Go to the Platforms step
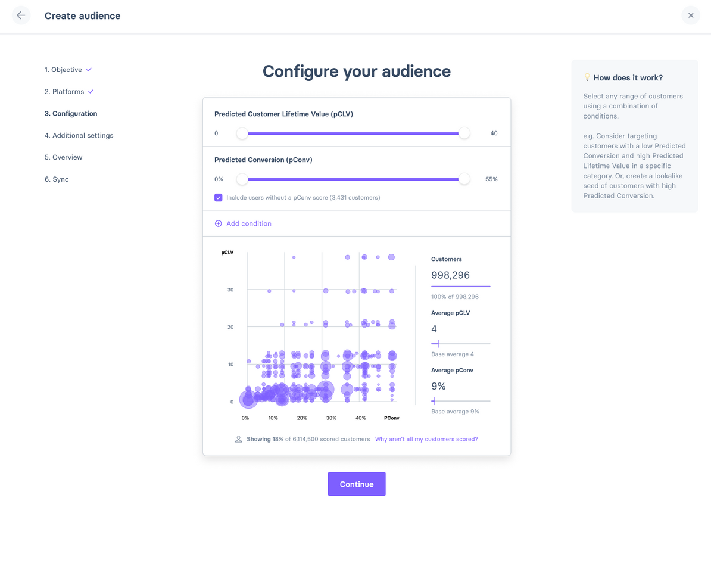 coord(64,92)
